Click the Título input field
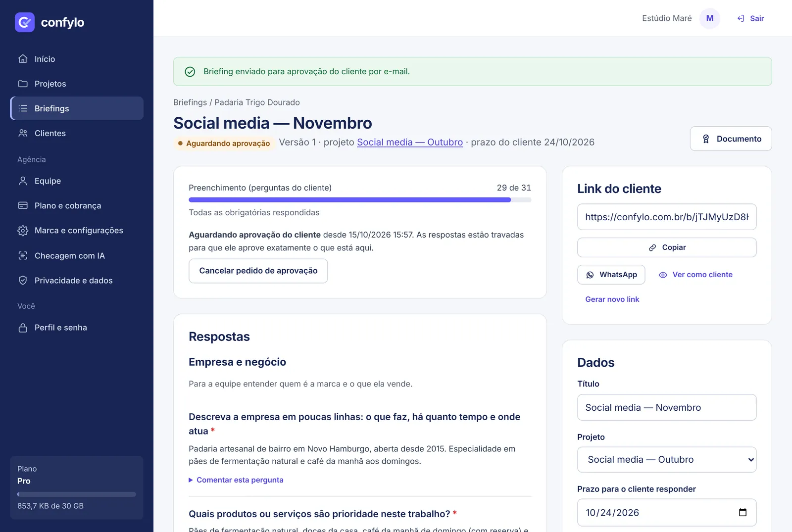This screenshot has height=532, width=792. coord(667,407)
